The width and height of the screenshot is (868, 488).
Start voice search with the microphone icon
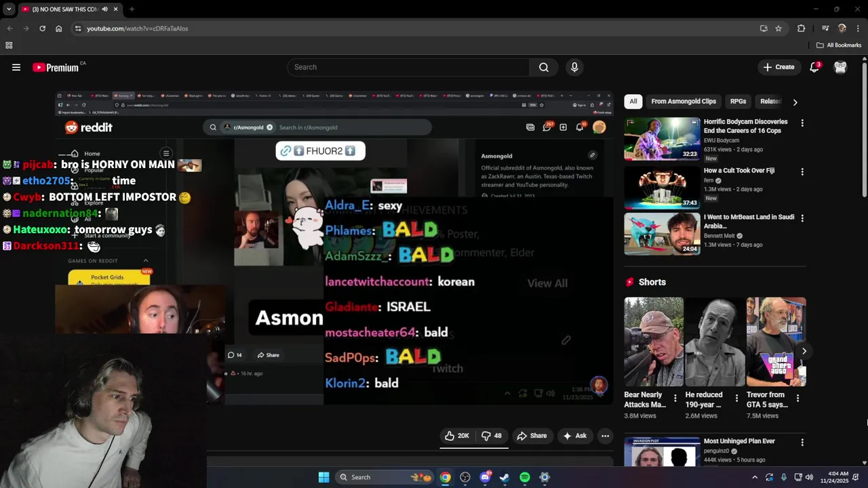pyautogui.click(x=574, y=67)
